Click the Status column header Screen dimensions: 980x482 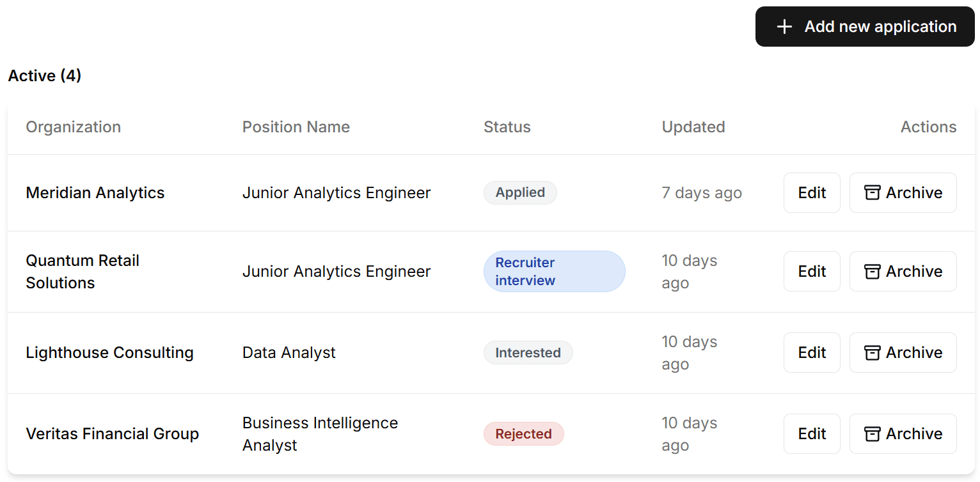coord(507,127)
